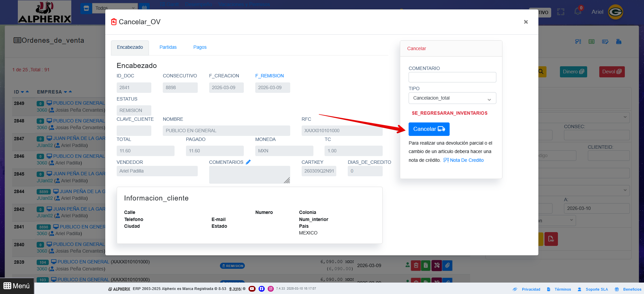This screenshot has width=644, height=294.
Task: Click the blue Cancelar truck button
Action: (429, 129)
